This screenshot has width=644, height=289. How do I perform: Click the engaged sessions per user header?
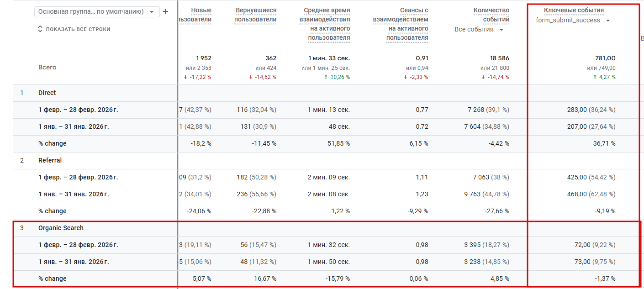(x=401, y=24)
